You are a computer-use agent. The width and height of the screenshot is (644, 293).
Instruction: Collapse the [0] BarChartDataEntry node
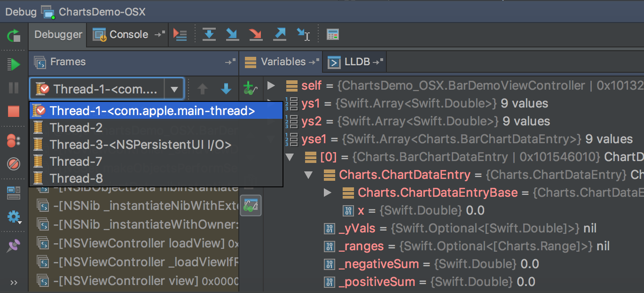290,157
